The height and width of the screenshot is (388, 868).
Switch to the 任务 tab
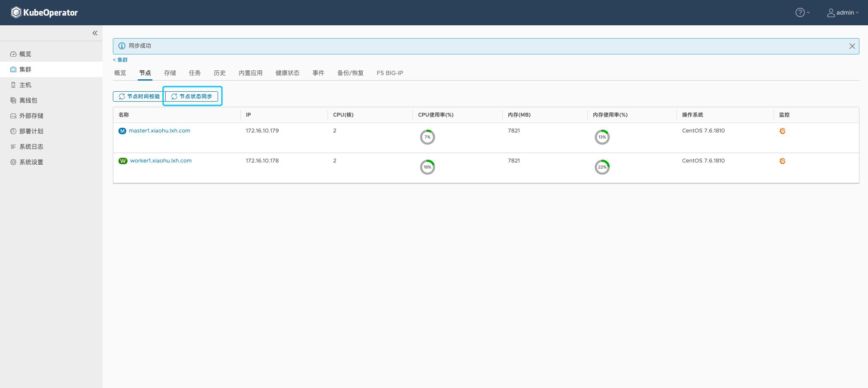click(x=195, y=73)
